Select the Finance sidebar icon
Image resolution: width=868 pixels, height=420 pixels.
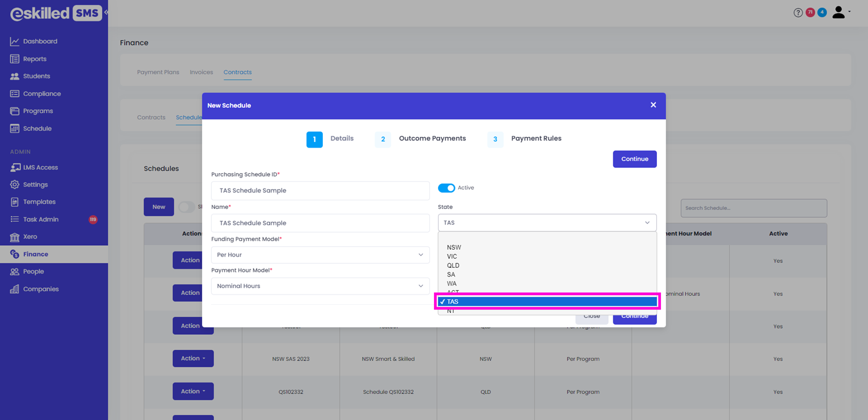click(x=15, y=254)
